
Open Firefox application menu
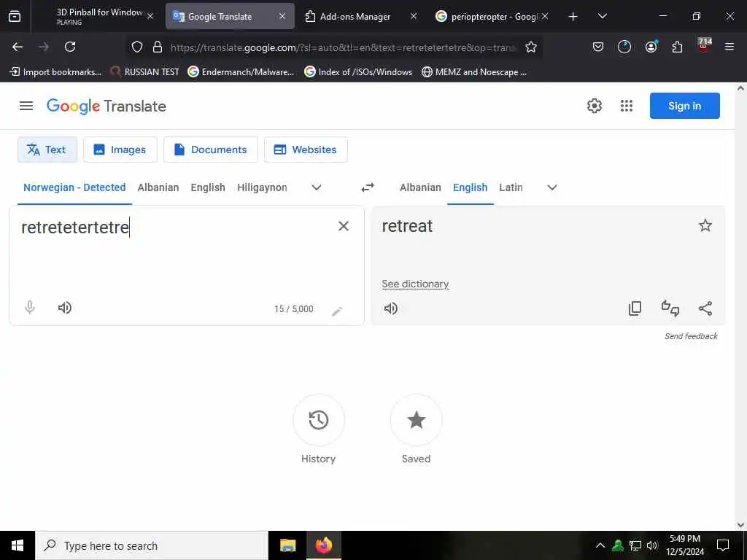pyautogui.click(x=729, y=47)
